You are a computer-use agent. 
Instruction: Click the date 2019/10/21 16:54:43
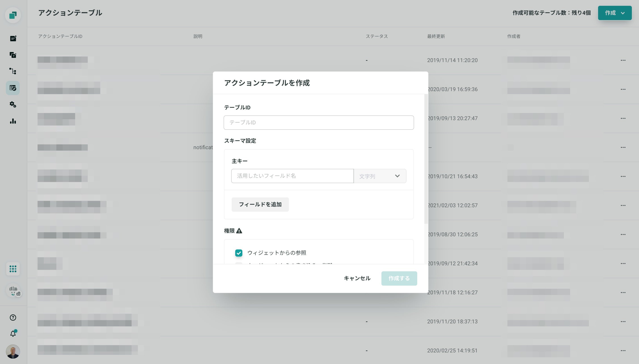(x=453, y=176)
